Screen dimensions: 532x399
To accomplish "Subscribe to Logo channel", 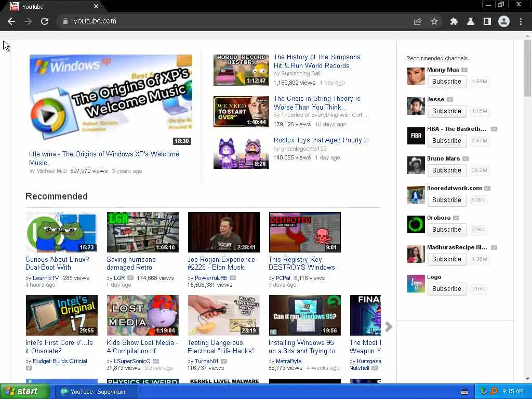I will (x=447, y=289).
